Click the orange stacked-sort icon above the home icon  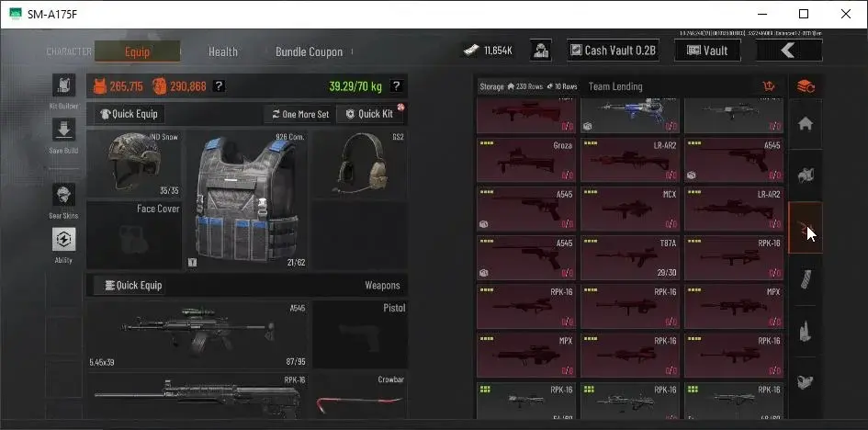click(x=806, y=86)
